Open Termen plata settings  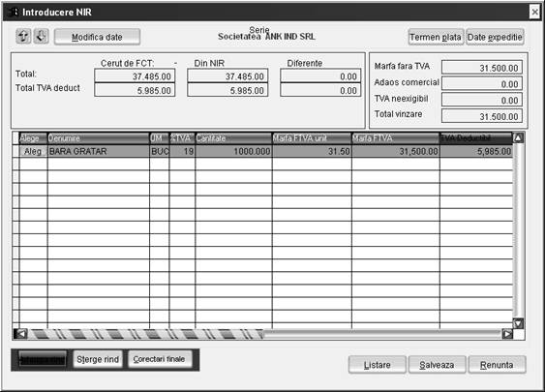click(x=436, y=37)
